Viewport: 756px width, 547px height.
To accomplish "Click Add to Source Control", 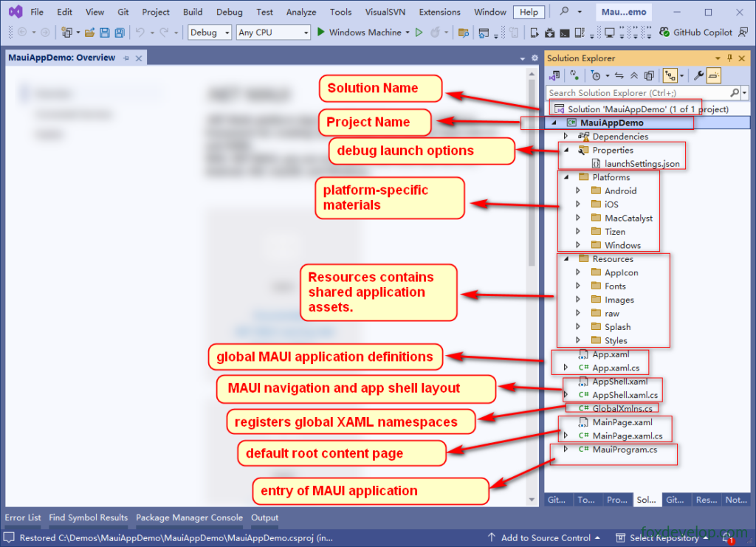I will coord(545,538).
